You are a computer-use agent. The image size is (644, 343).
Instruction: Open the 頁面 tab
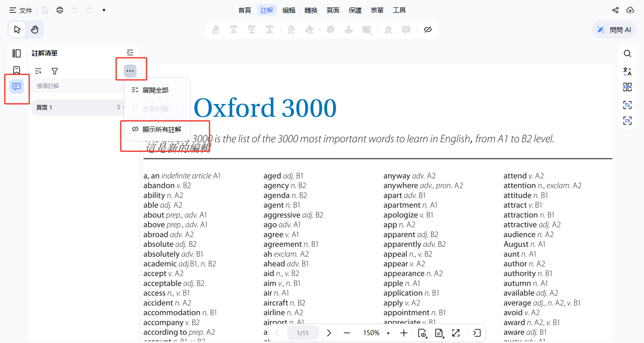(333, 10)
